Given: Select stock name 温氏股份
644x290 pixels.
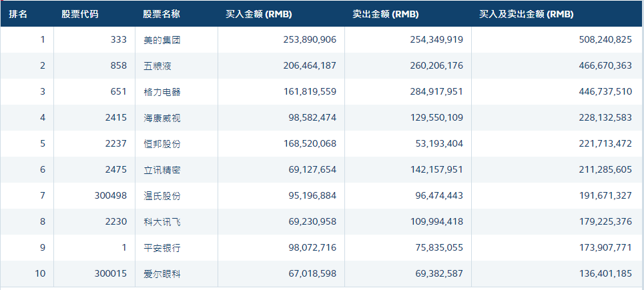Looking at the screenshot, I should 162,195.
